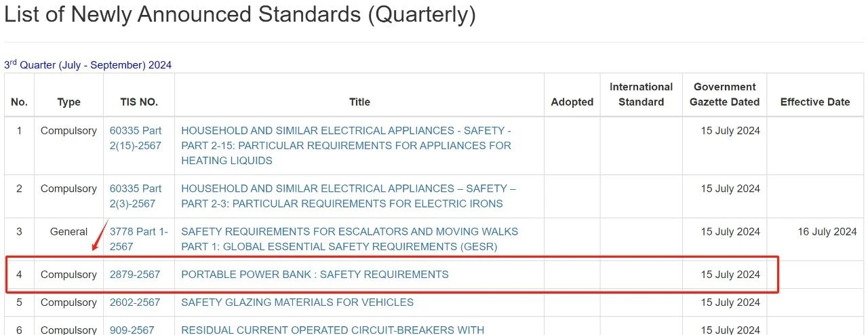
Task: Click the Government Gazette Dated header
Action: click(724, 94)
